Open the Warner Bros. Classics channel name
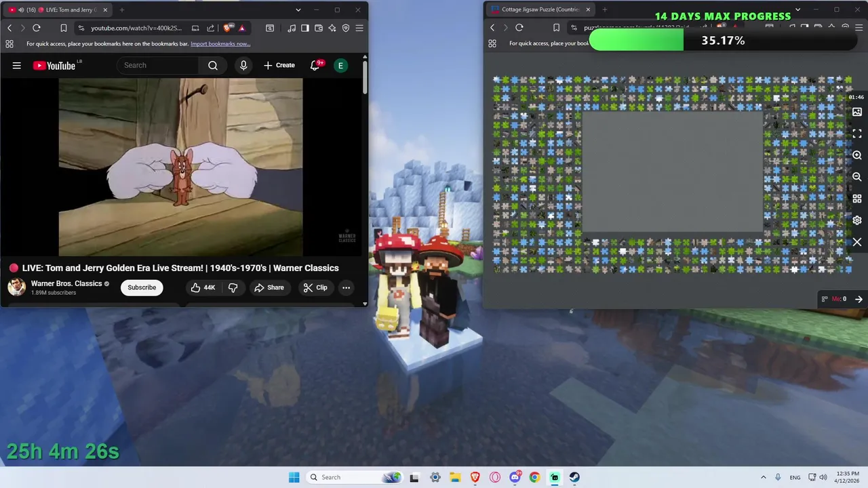 pyautogui.click(x=66, y=283)
